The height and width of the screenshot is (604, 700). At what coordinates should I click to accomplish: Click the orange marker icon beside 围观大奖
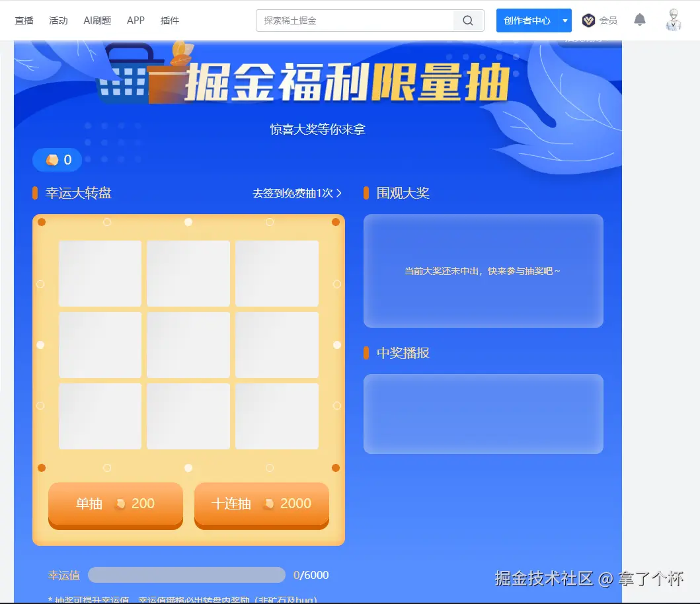pyautogui.click(x=367, y=193)
